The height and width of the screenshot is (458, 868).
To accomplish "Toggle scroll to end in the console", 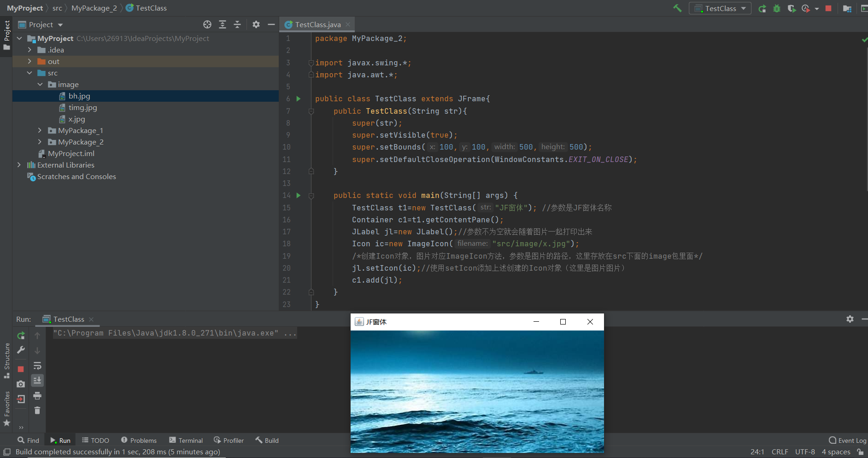I will 37,380.
